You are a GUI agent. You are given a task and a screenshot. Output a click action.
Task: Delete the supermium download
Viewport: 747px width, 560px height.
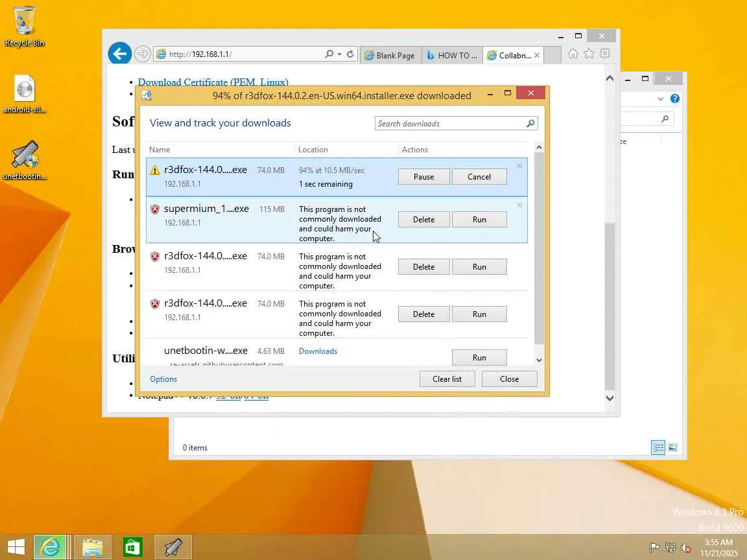click(x=423, y=220)
